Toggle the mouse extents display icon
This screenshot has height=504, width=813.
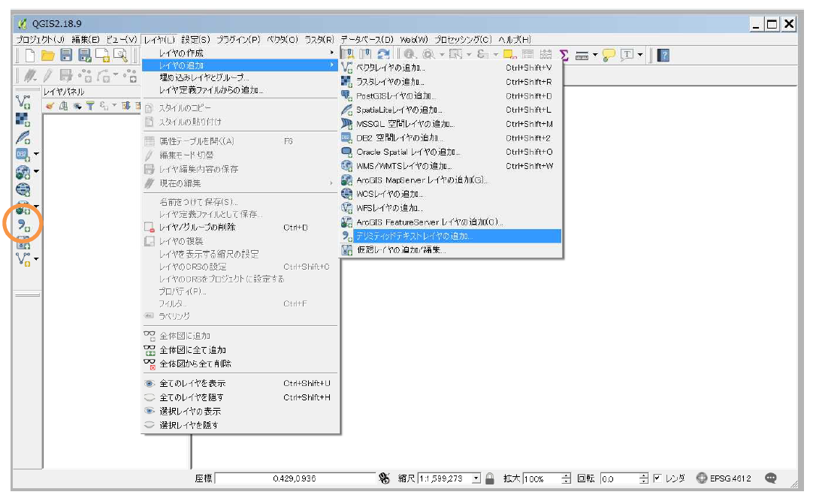(x=384, y=478)
